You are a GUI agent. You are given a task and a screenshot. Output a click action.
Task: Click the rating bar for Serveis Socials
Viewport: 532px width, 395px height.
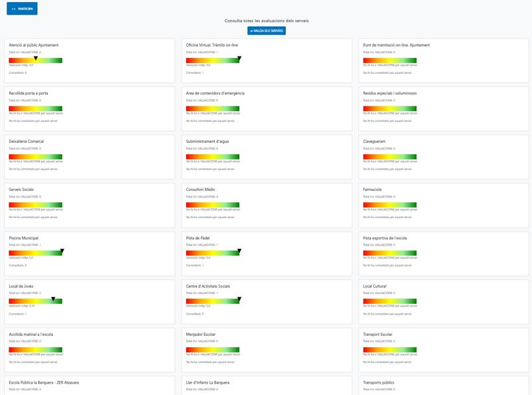(x=36, y=205)
